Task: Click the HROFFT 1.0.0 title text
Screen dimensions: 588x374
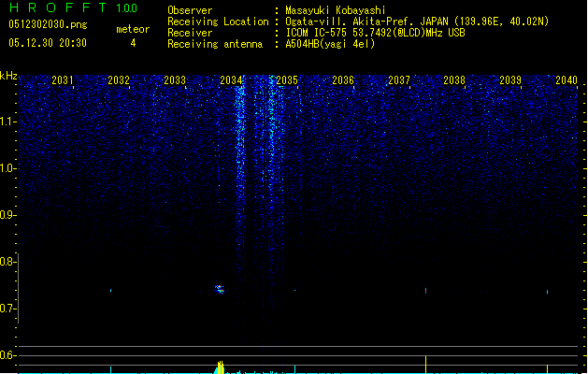Action: click(x=74, y=7)
